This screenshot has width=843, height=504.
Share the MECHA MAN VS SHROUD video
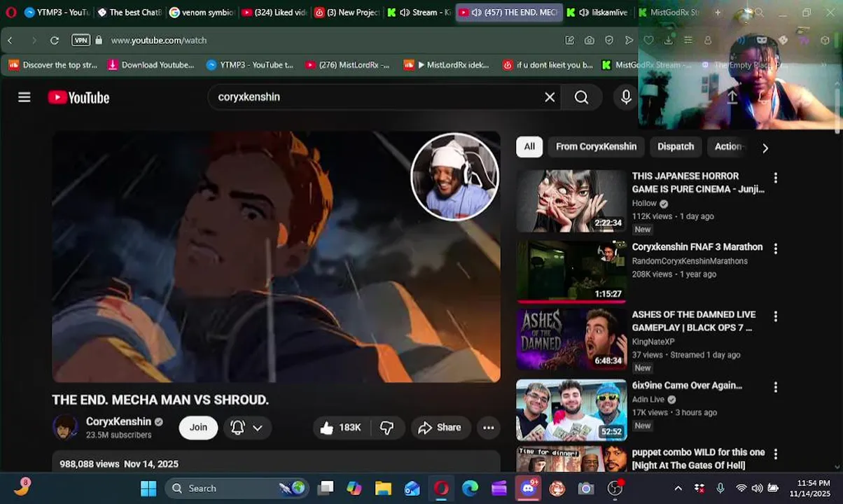point(440,428)
